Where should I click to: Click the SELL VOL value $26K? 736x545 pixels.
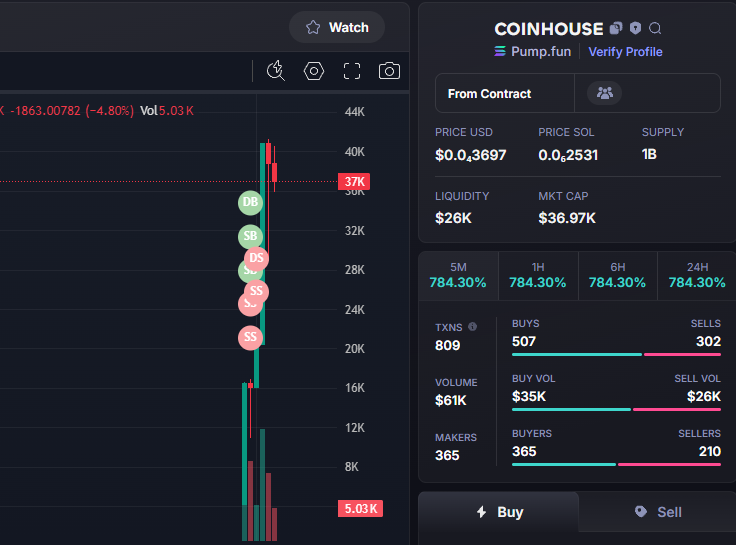(704, 397)
